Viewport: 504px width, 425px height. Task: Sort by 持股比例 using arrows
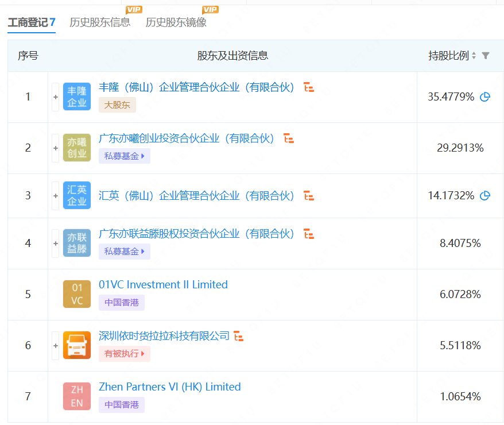(474, 56)
